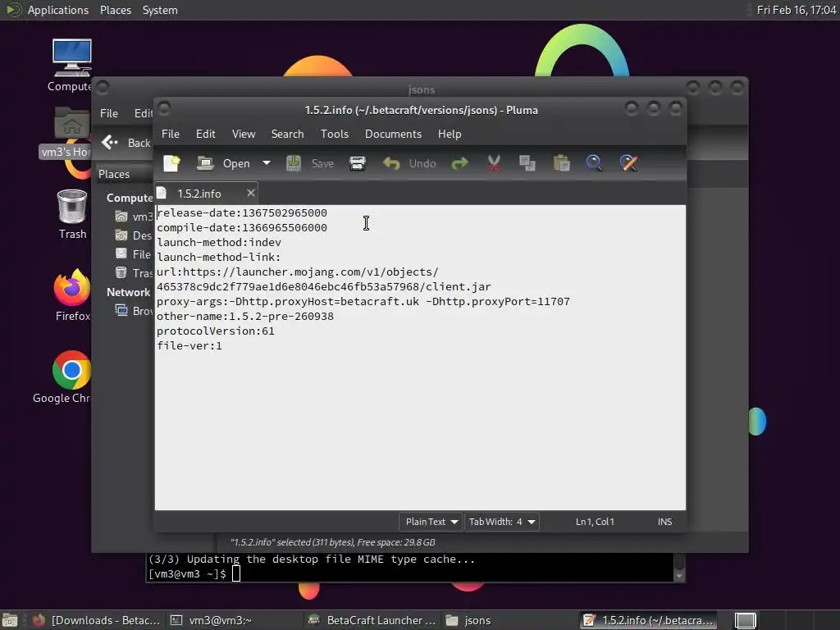Click the Copy icon in Pluma toolbar

527,163
